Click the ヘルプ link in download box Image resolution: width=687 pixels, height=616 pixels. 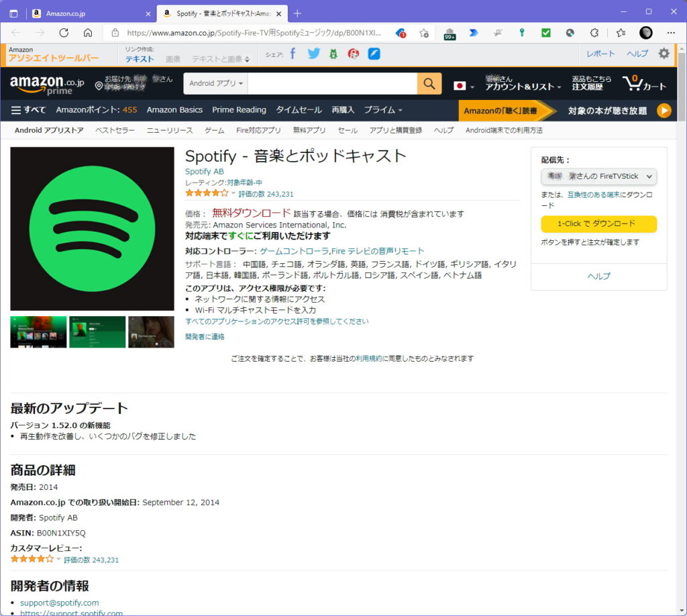(598, 276)
